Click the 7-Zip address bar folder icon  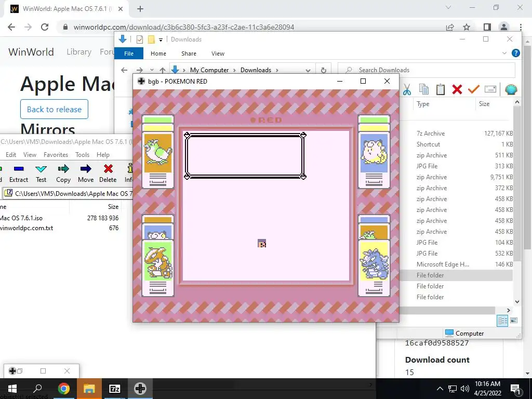8,193
